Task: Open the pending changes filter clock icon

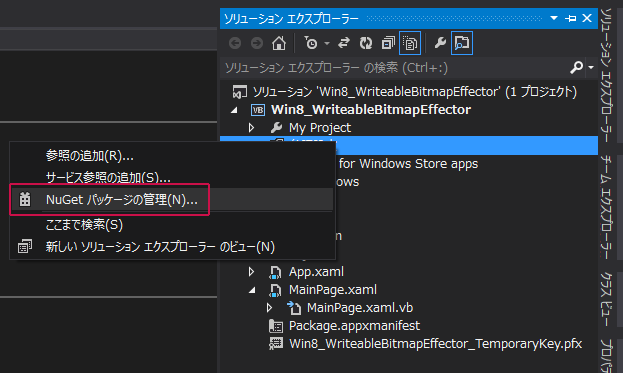Action: 311,43
